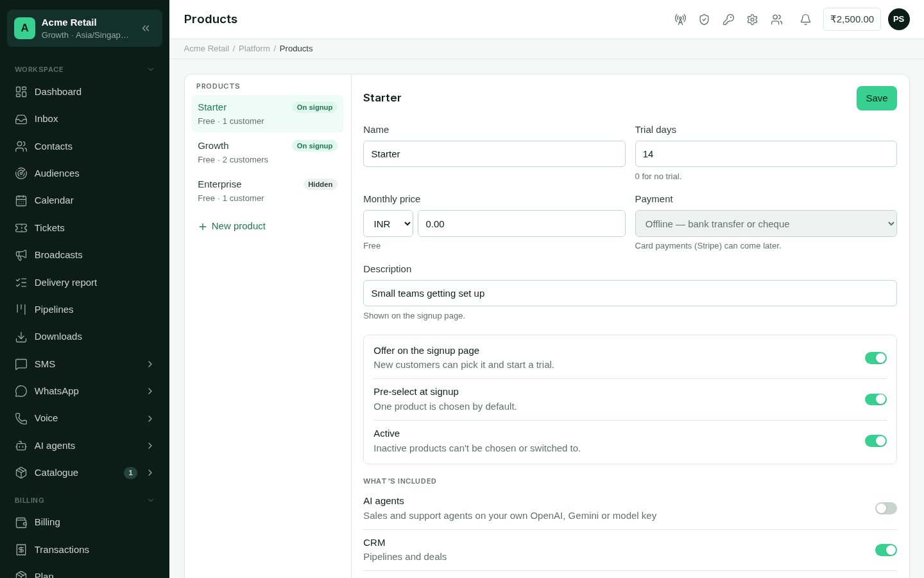The height and width of the screenshot is (578, 924).
Task: Expand the Voice submenu chevron
Action: click(x=150, y=418)
